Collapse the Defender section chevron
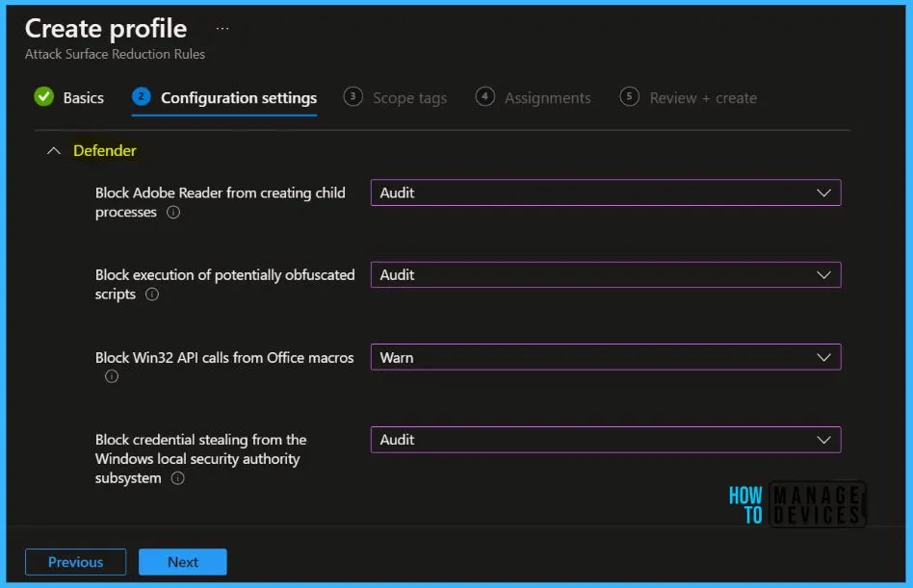 point(54,151)
